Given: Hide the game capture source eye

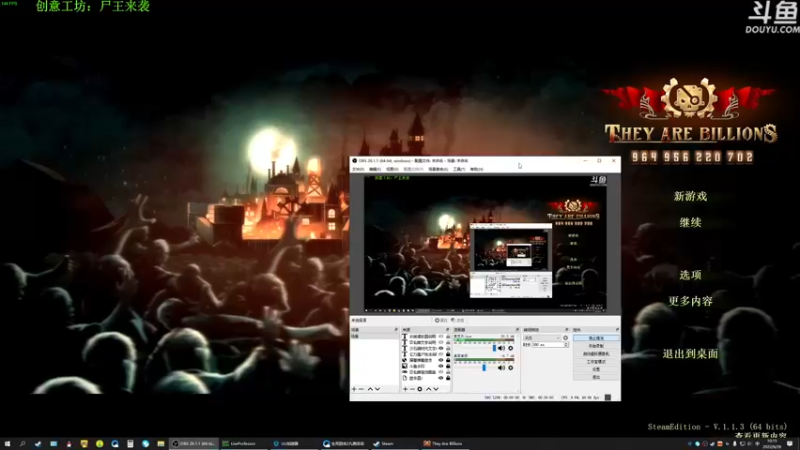Looking at the screenshot, I should click(441, 372).
